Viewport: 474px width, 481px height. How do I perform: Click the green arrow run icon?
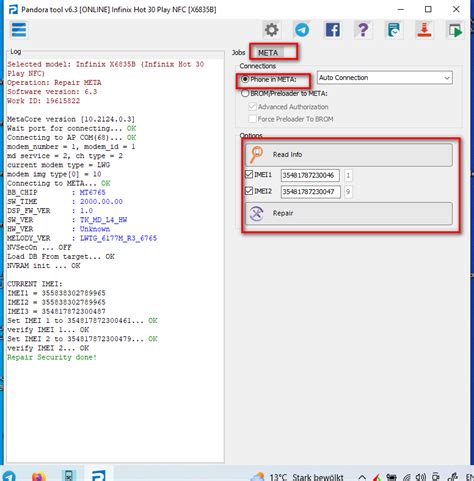(x=455, y=31)
